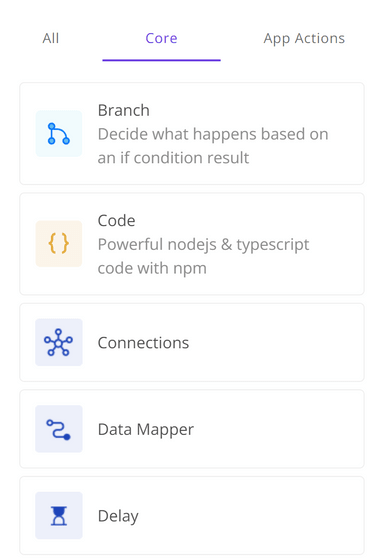
Task: Switch to the All tab
Action: click(51, 38)
